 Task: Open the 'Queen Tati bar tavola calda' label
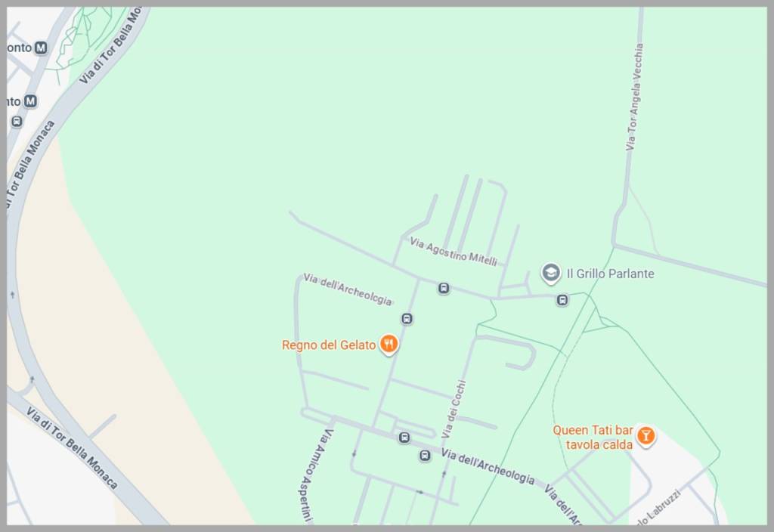pos(593,438)
